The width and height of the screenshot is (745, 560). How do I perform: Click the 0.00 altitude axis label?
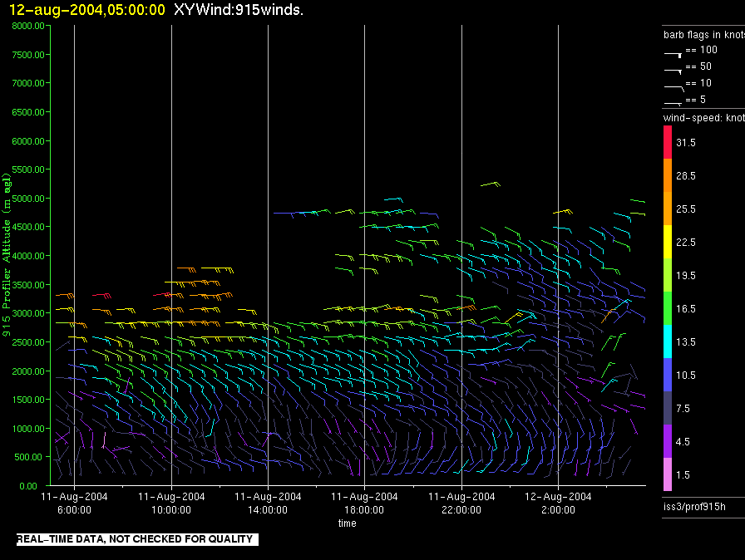coord(28,486)
